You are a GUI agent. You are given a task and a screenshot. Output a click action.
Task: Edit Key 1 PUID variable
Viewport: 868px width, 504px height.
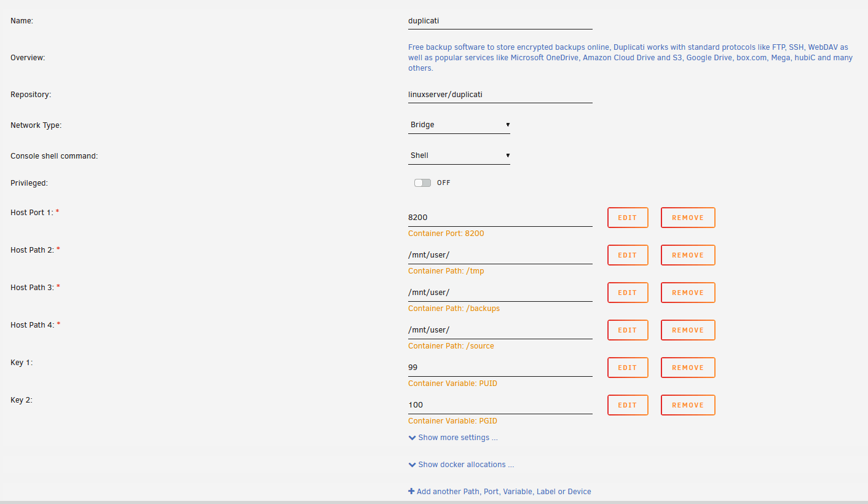click(628, 368)
